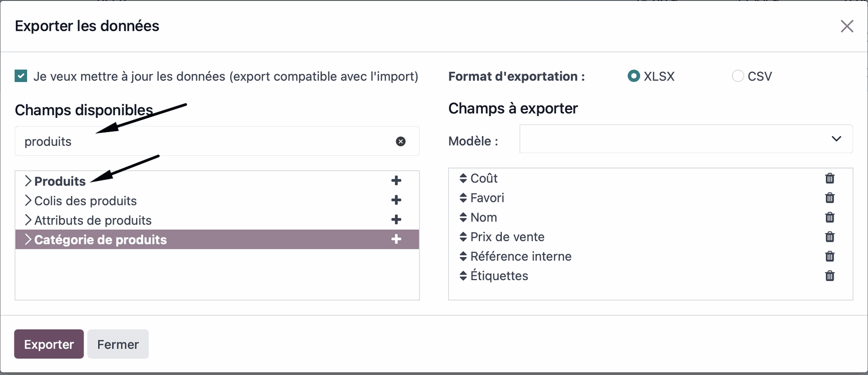Clear the produits search with the X icon
868x375 pixels.
click(x=401, y=141)
